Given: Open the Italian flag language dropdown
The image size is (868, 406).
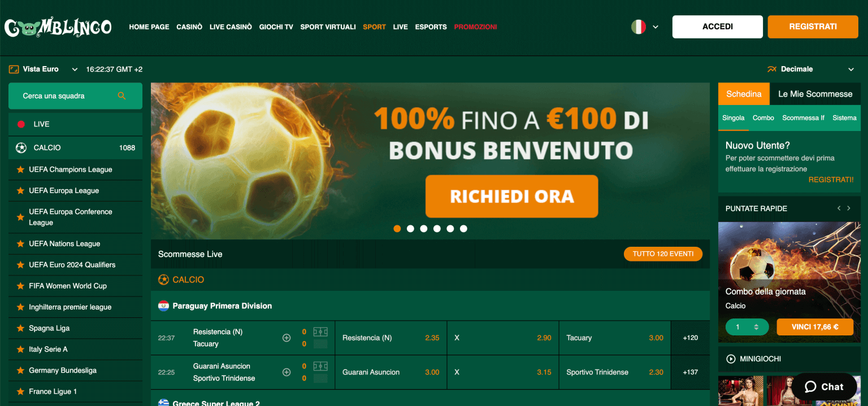Looking at the screenshot, I should coord(645,27).
